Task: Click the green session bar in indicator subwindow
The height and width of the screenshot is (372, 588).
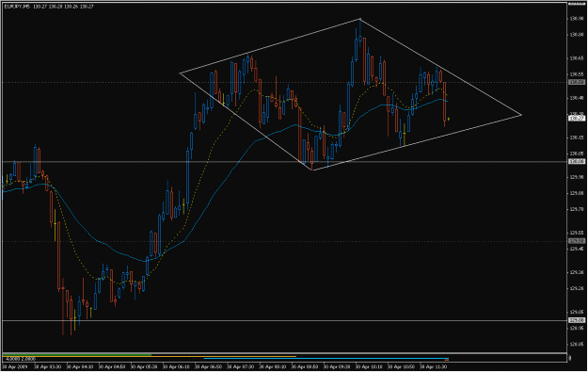Action: tap(77, 355)
